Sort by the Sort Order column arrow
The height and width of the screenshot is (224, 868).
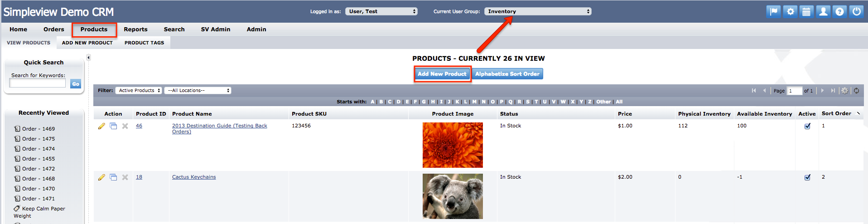click(x=858, y=113)
